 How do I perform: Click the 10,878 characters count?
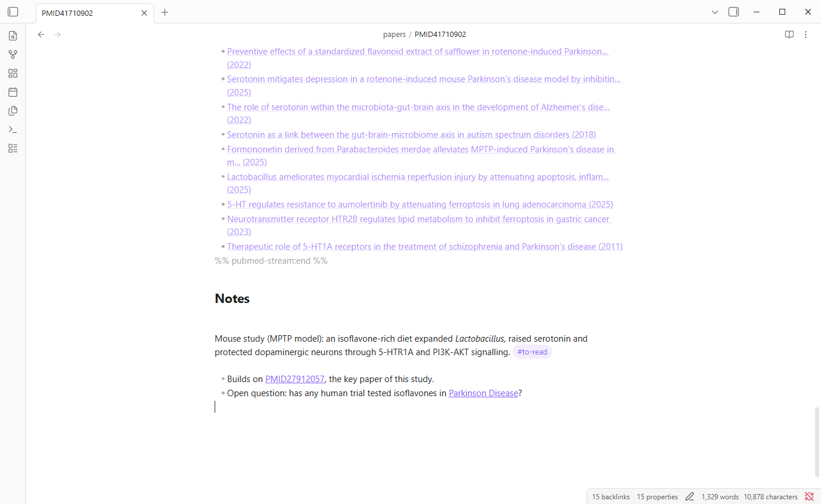[771, 496]
